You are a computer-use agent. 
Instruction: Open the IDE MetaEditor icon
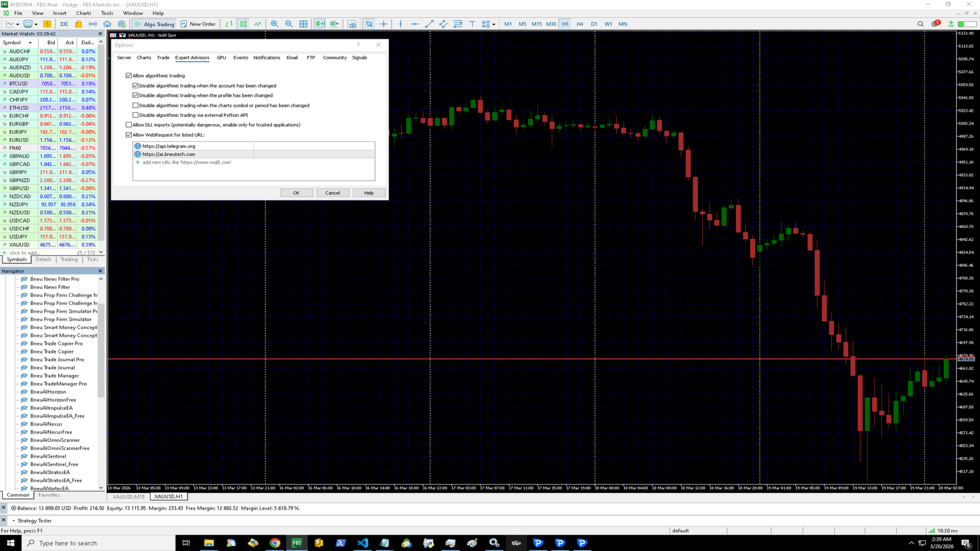(x=64, y=24)
